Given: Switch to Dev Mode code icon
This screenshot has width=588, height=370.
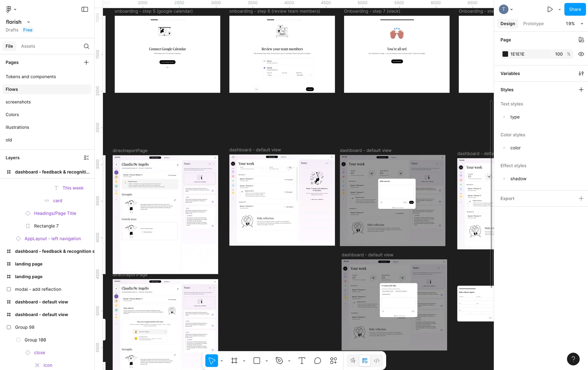Looking at the screenshot, I should click(377, 360).
